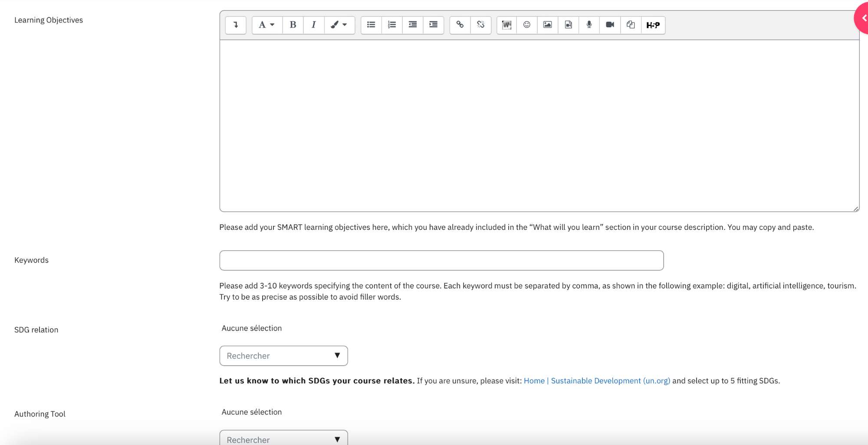Insert an image

pyautogui.click(x=548, y=25)
